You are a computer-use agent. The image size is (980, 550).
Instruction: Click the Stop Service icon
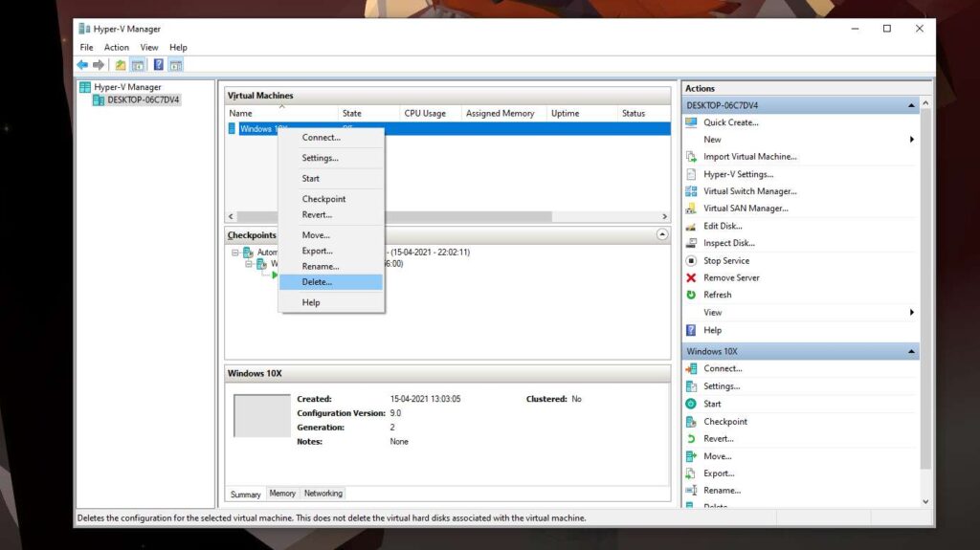pyautogui.click(x=691, y=260)
